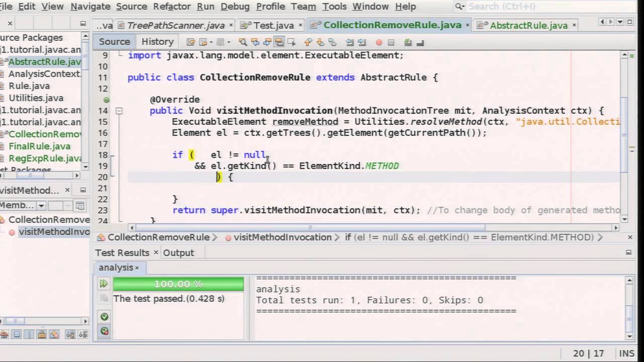
Task: Click the Uncomment code icon
Action: pos(421,42)
